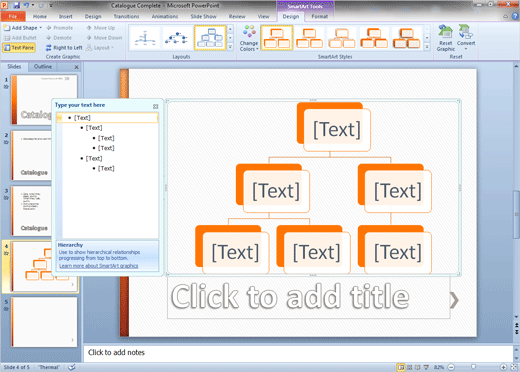Select the highlighted Hierarchy layout thumbnail
520x372 pixels.
pyautogui.click(x=210, y=38)
